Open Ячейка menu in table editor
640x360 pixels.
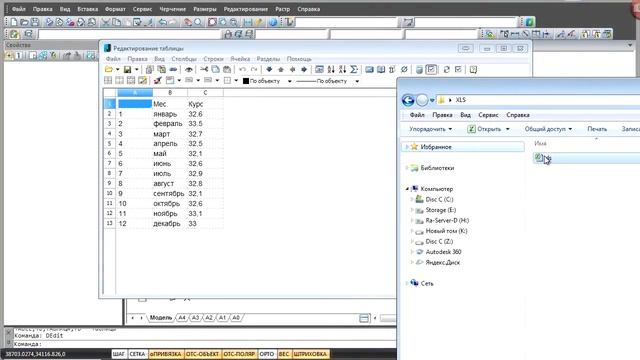point(240,59)
